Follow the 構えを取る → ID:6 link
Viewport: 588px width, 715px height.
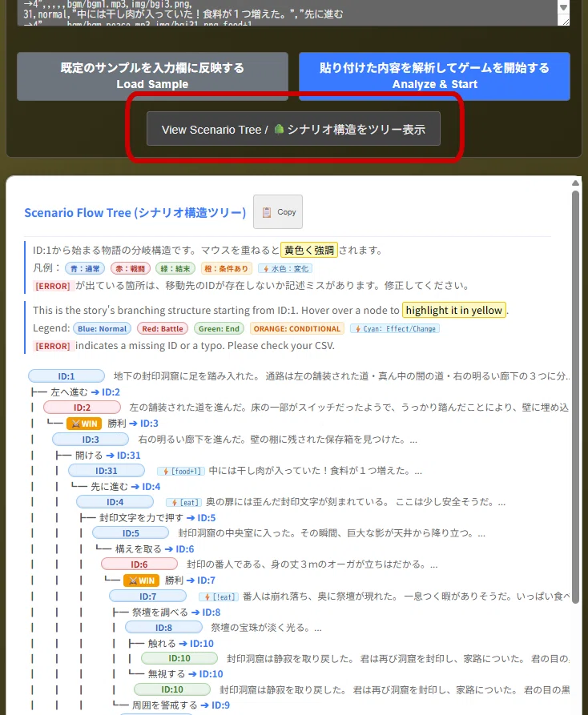click(155, 549)
